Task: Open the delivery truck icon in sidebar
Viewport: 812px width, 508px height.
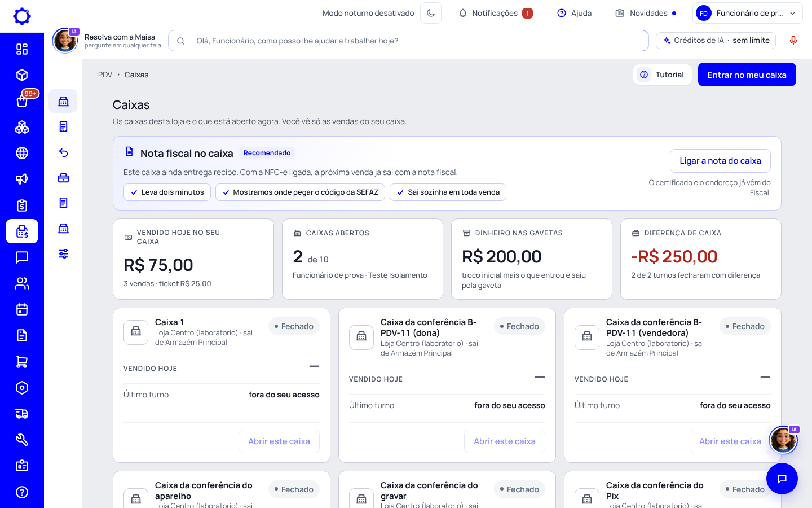Action: [x=22, y=414]
